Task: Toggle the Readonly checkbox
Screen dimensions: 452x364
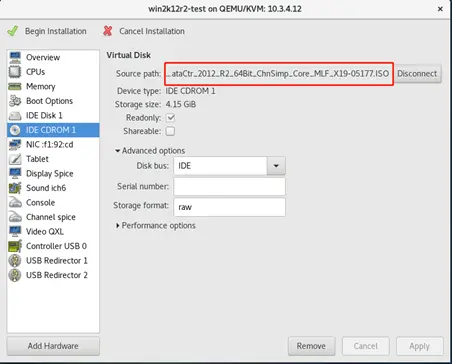Action: click(170, 118)
